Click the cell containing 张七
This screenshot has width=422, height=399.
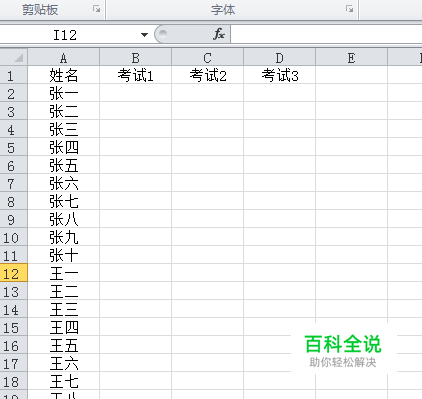point(63,201)
